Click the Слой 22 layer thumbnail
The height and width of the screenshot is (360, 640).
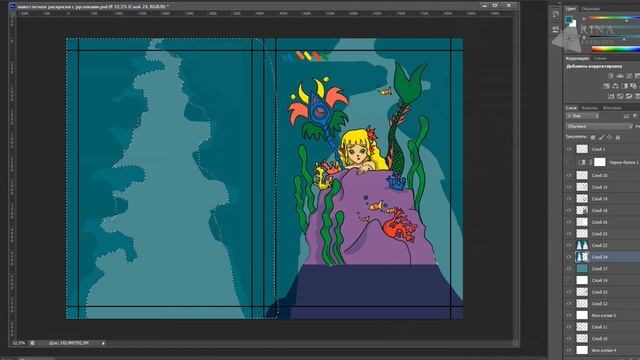(x=582, y=245)
